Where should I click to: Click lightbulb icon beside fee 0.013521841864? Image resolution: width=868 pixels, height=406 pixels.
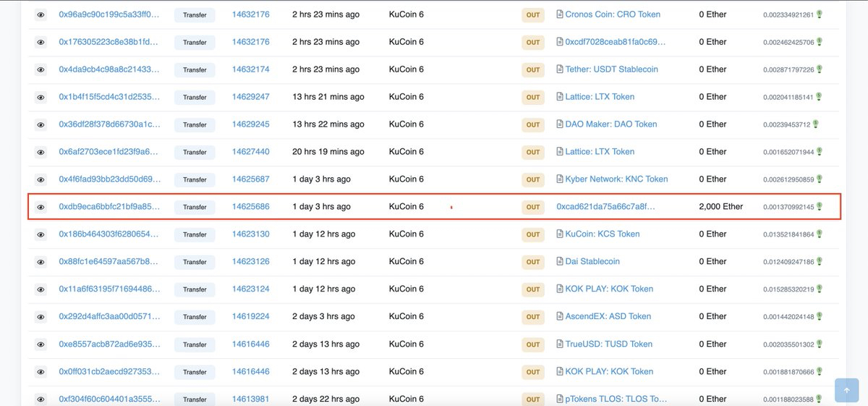[x=819, y=234]
